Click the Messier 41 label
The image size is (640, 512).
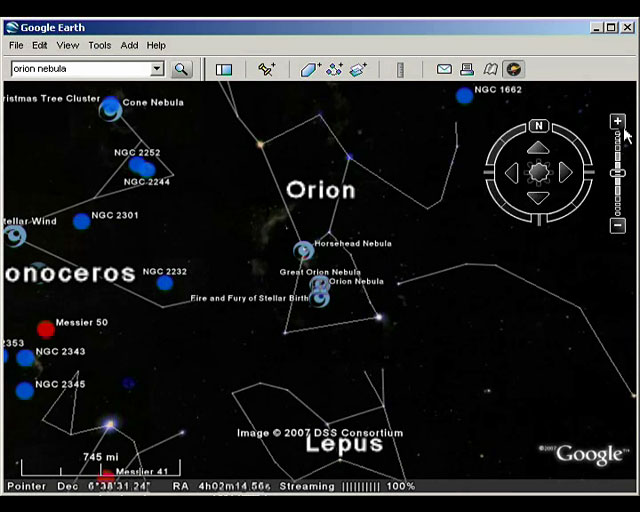pyautogui.click(x=142, y=472)
